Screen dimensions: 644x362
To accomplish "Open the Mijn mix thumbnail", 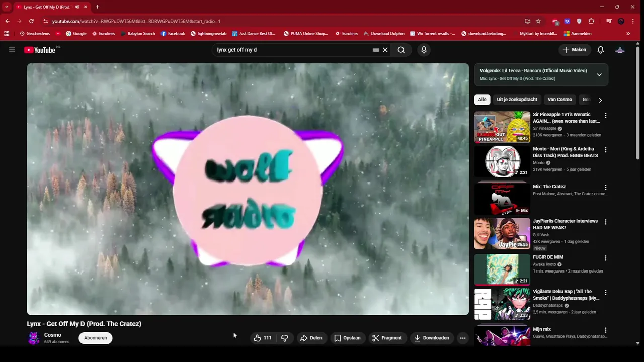I will tap(502, 335).
